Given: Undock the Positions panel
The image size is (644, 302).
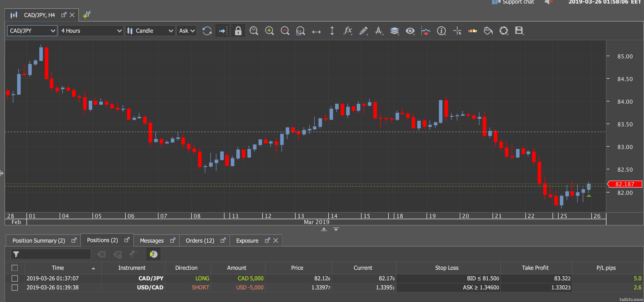Looking at the screenshot, I should (127, 240).
